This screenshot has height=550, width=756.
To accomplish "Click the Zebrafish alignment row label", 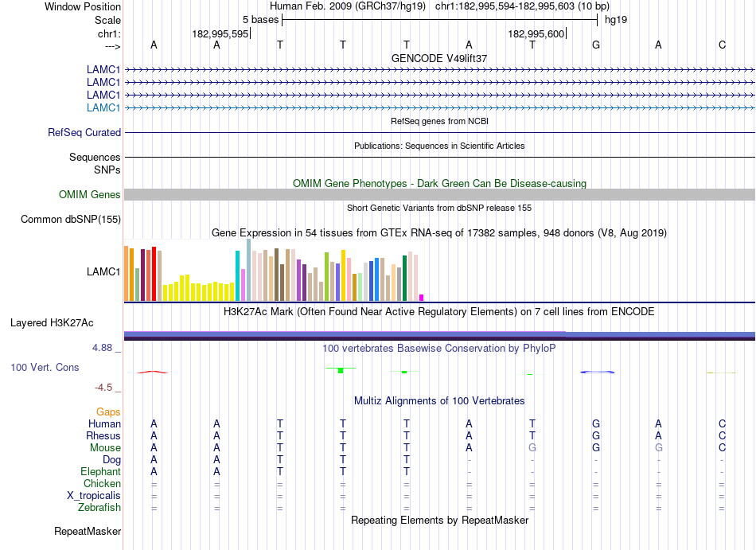I will [99, 508].
